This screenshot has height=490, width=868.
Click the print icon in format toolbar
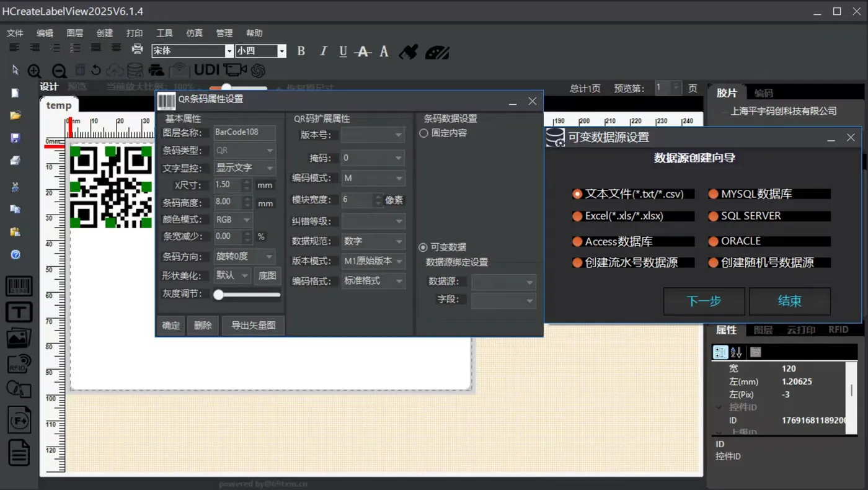(x=138, y=48)
